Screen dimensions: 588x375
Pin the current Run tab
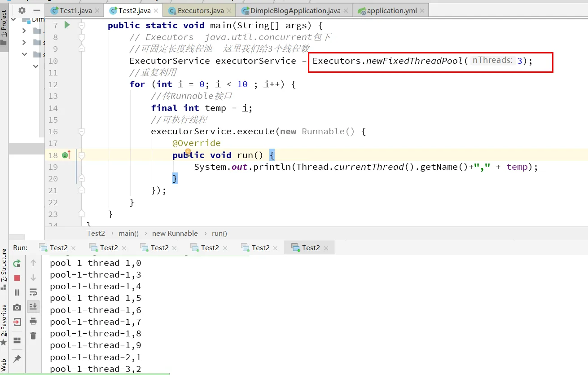(17, 358)
